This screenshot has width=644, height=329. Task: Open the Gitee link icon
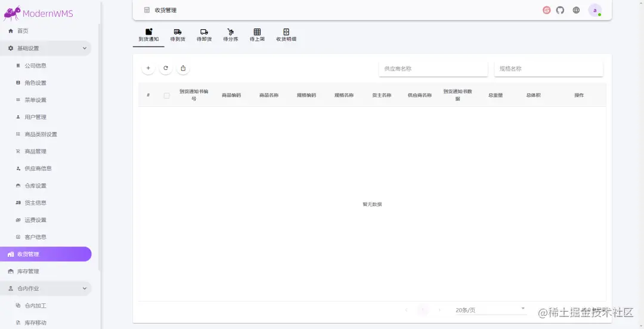pyautogui.click(x=546, y=10)
